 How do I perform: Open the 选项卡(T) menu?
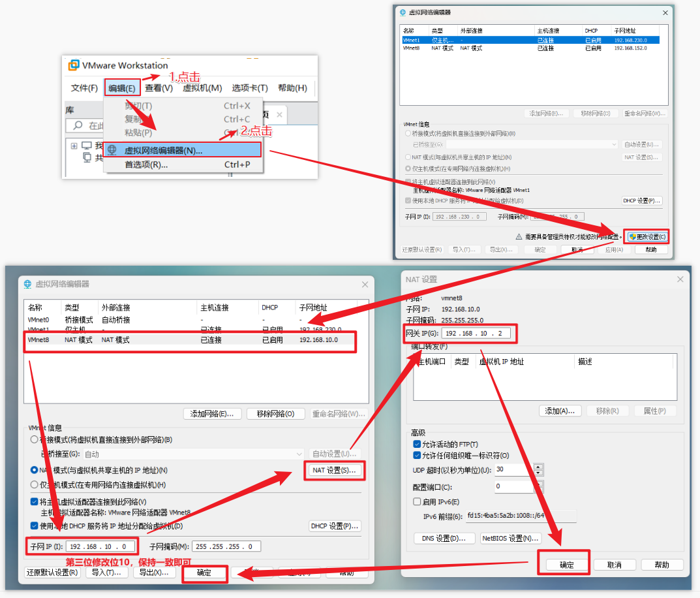coord(250,88)
